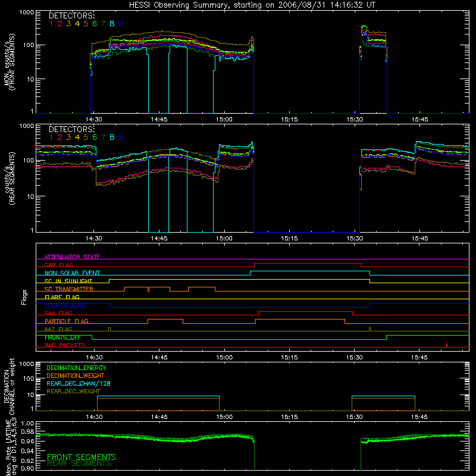Click 15:30 time label under rear segments plot
Image resolution: width=476 pixels, height=476 pixels.
tap(355, 239)
